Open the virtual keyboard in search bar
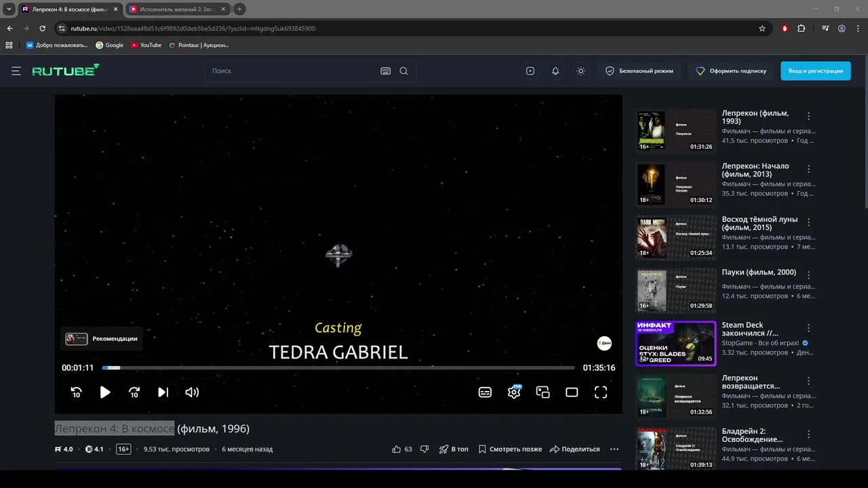This screenshot has height=488, width=868. pyautogui.click(x=385, y=70)
